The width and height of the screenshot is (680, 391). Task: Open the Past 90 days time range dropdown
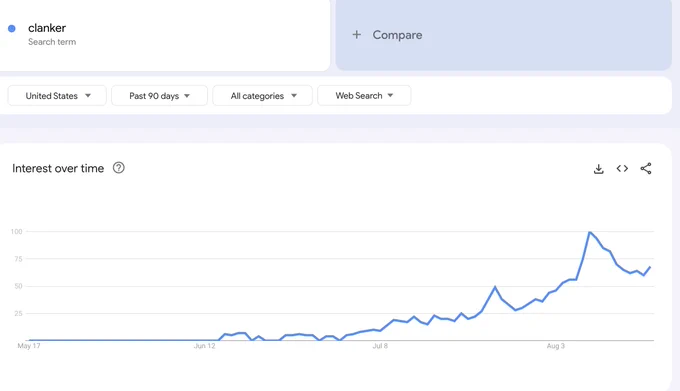point(160,96)
